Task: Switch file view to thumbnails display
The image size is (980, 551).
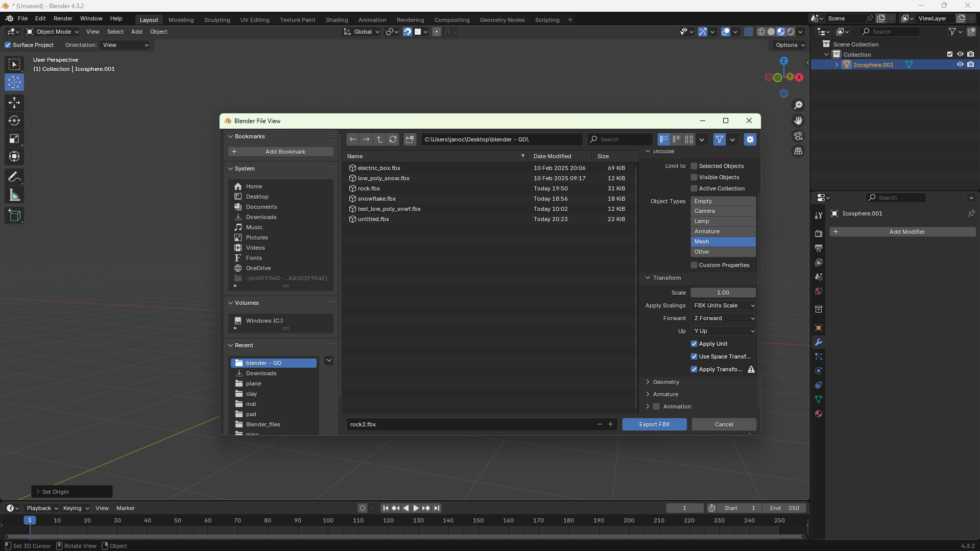Action: click(689, 139)
